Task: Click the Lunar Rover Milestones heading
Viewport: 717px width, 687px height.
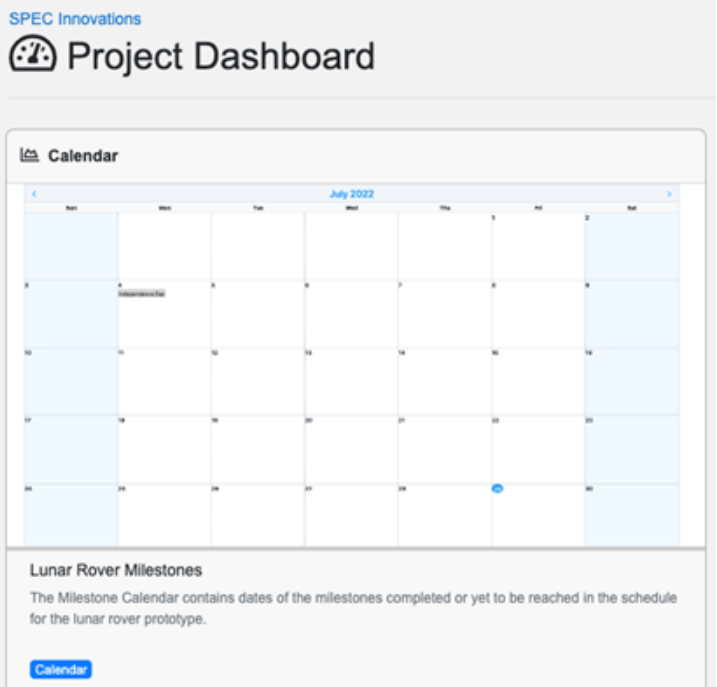Action: pyautogui.click(x=116, y=570)
